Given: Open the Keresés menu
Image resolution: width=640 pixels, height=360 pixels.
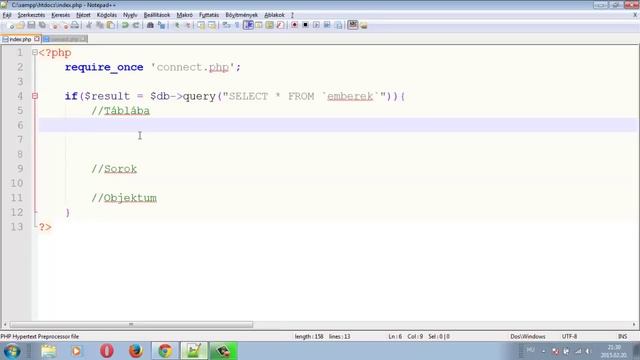Looking at the screenshot, I should click(x=60, y=15).
